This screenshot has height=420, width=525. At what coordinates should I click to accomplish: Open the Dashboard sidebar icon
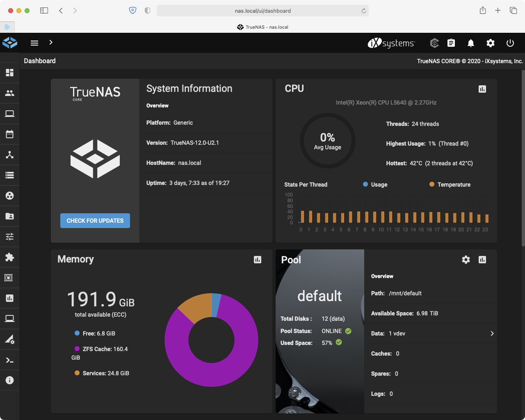[x=9, y=73]
